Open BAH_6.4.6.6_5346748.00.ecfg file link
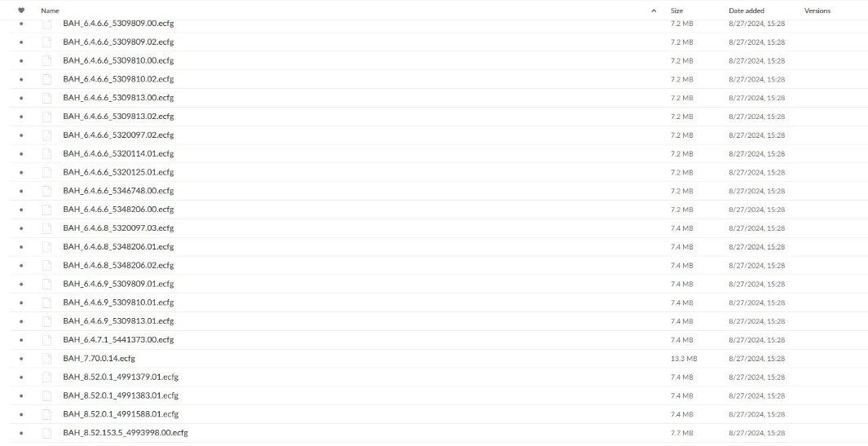The width and height of the screenshot is (868, 446). [x=118, y=191]
